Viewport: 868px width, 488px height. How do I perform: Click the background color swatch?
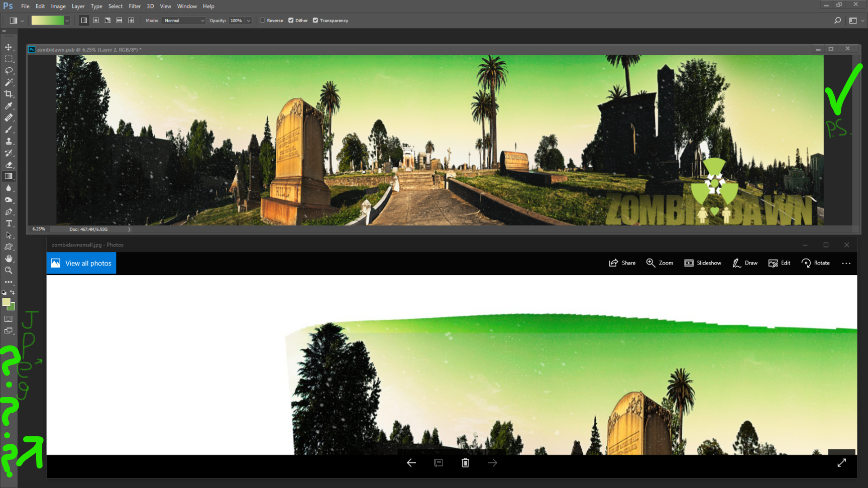[12, 307]
